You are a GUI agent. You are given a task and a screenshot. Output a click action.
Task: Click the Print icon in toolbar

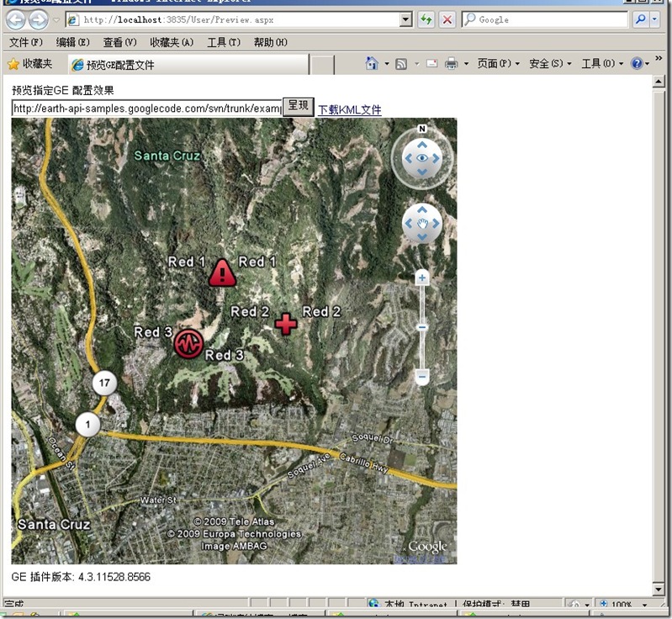tap(452, 64)
